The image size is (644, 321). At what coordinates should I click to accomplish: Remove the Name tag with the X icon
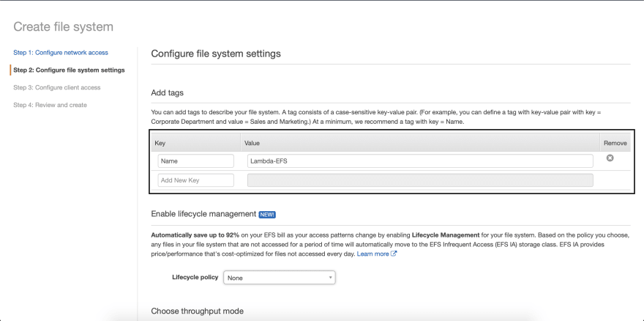coord(610,158)
